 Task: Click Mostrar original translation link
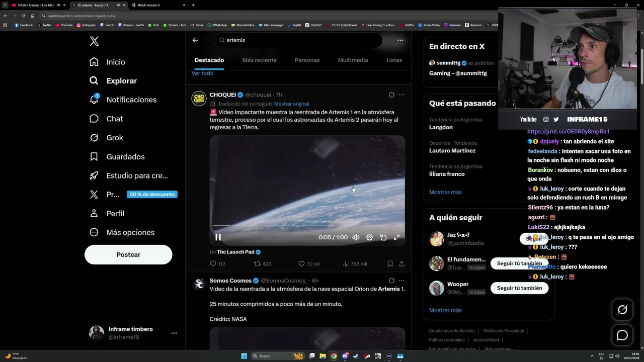coord(292,104)
